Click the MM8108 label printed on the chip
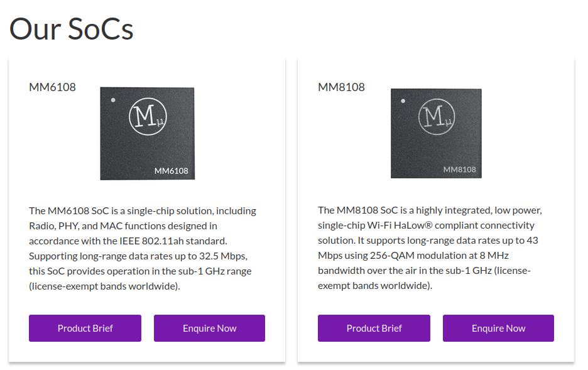The height and width of the screenshot is (370, 588). coord(459,170)
